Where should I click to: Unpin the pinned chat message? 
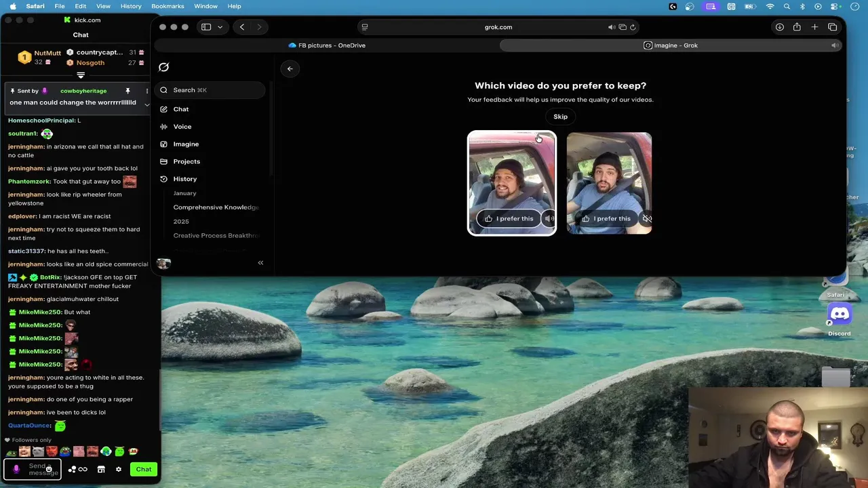click(x=127, y=91)
